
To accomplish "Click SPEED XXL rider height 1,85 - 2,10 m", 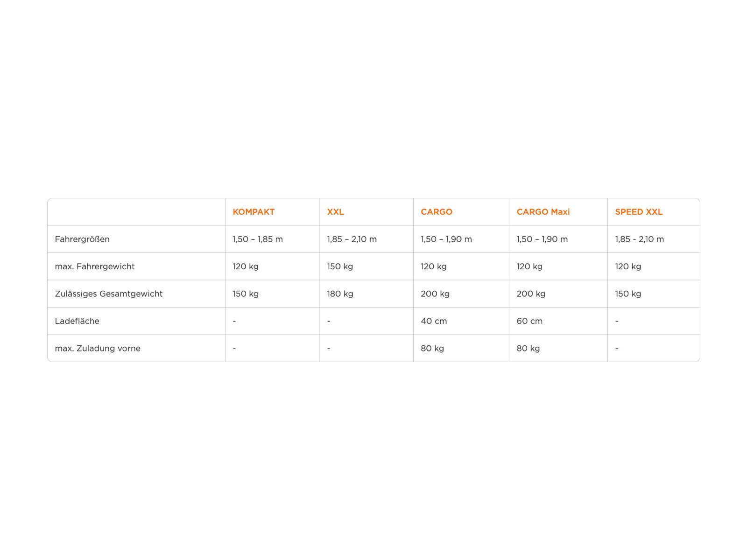I will click(x=639, y=239).
